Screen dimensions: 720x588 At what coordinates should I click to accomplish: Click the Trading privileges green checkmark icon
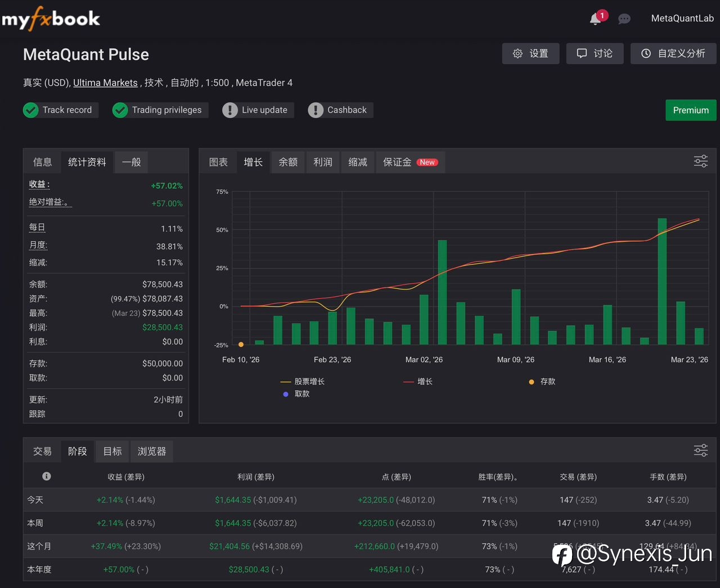[120, 110]
